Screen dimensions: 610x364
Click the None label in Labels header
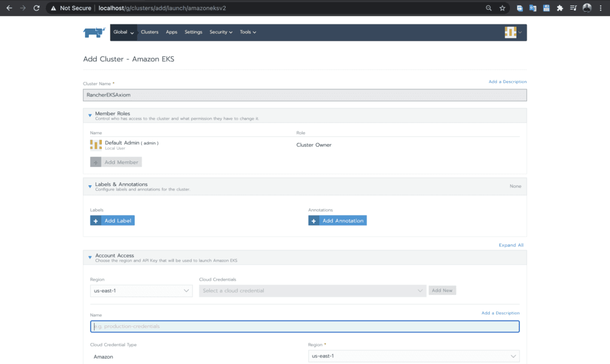point(515,186)
